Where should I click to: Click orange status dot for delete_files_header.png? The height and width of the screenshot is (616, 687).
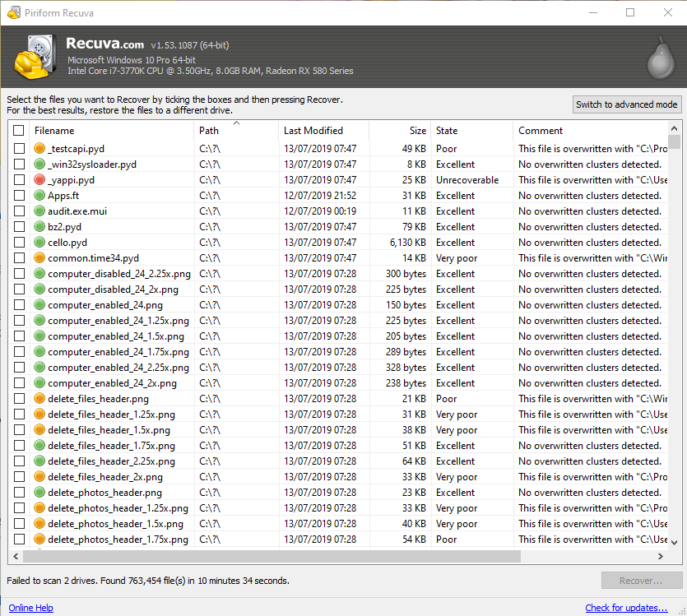click(x=39, y=398)
